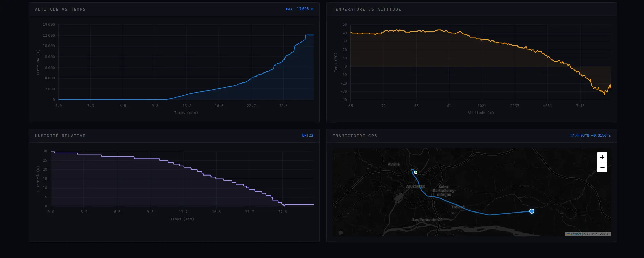Click the DHT22 sensor label
The width and height of the screenshot is (644, 258).
(308, 136)
